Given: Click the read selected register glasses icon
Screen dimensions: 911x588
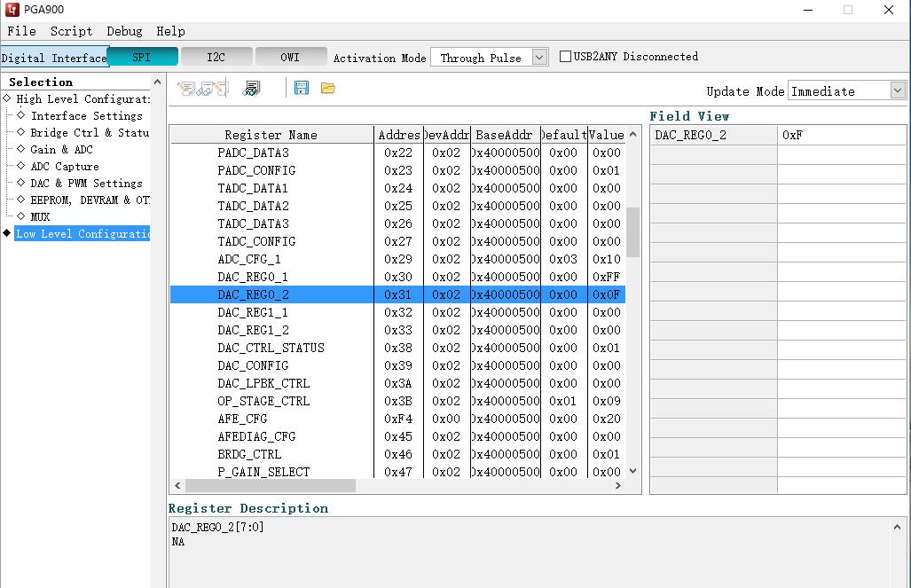Looking at the screenshot, I should tap(204, 89).
